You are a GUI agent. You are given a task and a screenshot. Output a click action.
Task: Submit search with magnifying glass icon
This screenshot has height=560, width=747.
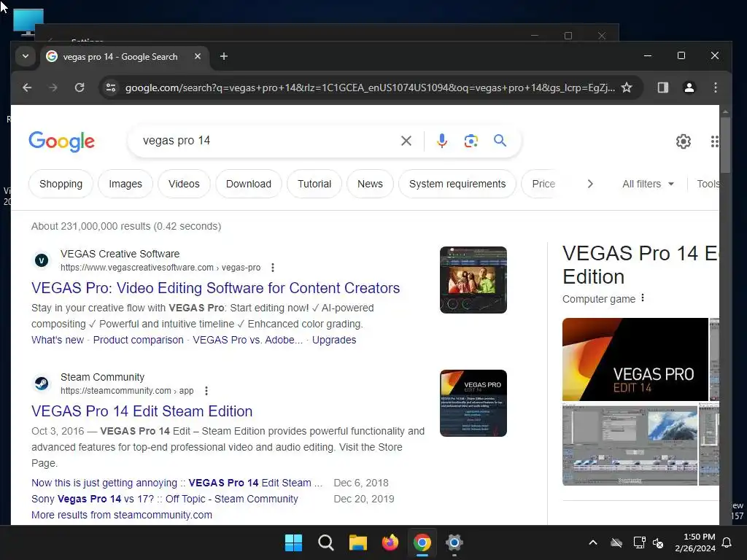500,141
